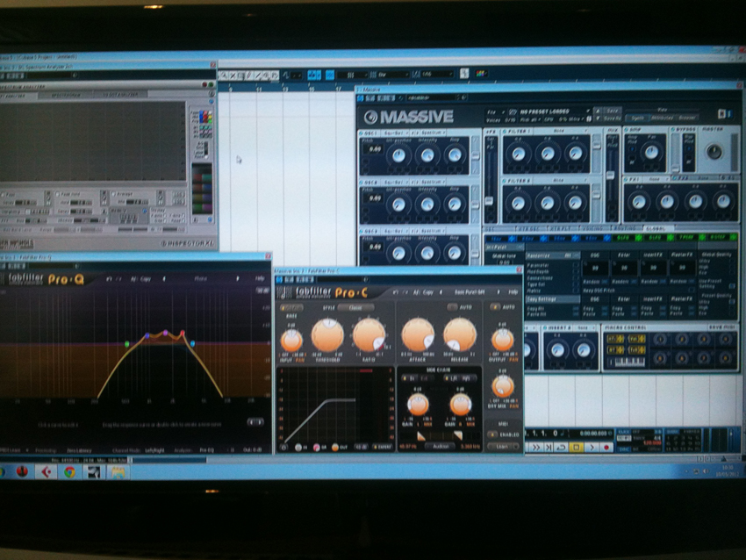Click the Pro-C undo icon
This screenshot has height=560, width=746.
click(x=395, y=292)
